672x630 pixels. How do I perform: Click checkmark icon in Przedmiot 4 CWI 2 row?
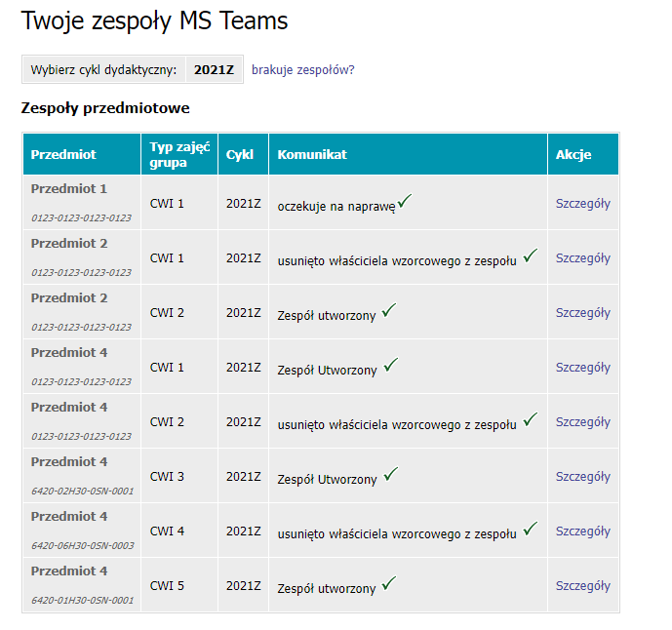tap(531, 419)
